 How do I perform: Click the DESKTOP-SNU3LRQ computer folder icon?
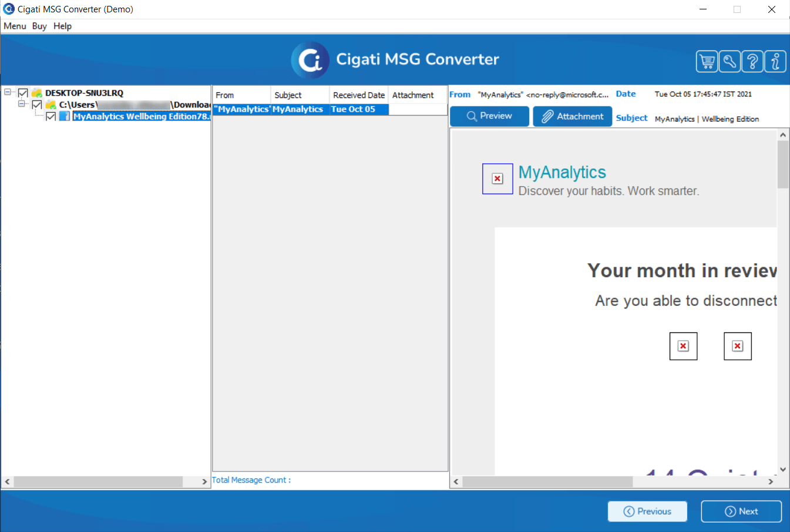[36, 93]
